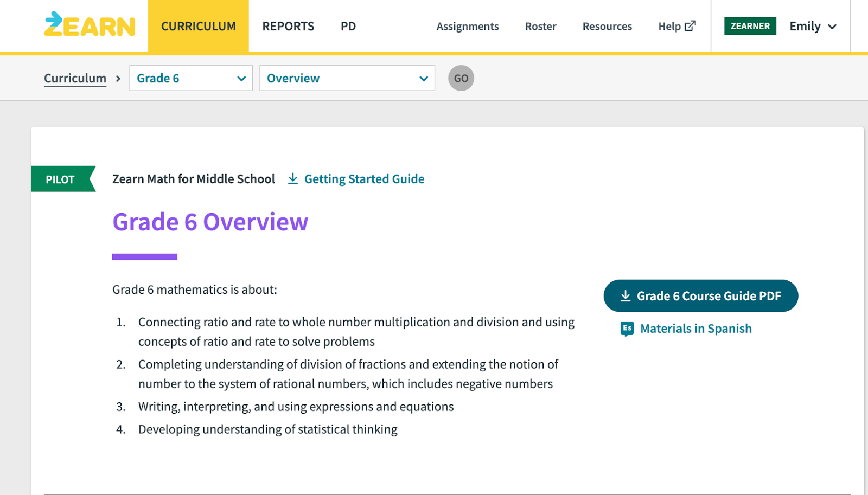This screenshot has height=495, width=868.
Task: Click the PILOT ribbon label
Action: (60, 179)
